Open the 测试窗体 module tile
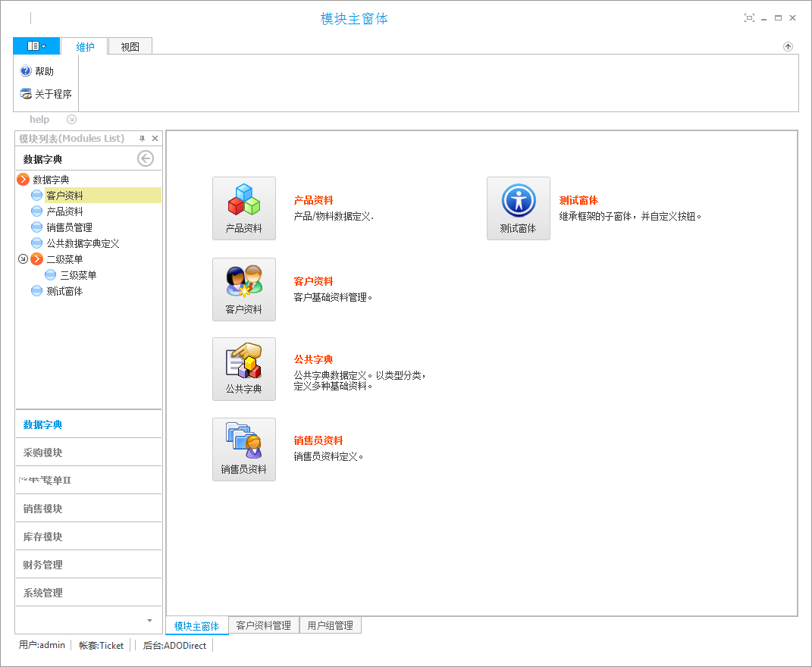The width and height of the screenshot is (812, 667). (x=519, y=208)
